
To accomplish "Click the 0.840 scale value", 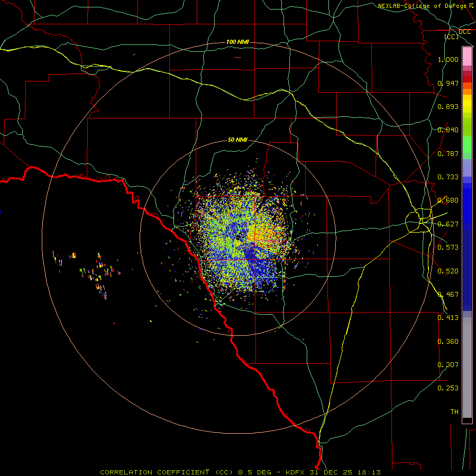I will coord(448,130).
